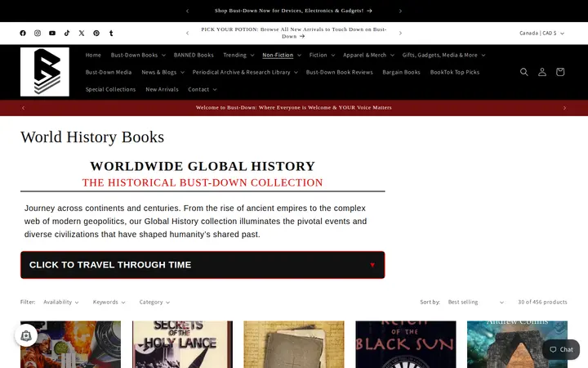Click the Bust-Down logo image
The height and width of the screenshot is (368, 588).
point(45,72)
